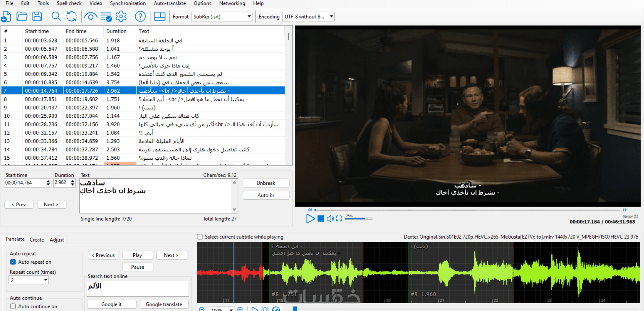
Task: Open the Format SubRip dropdown
Action: [222, 16]
